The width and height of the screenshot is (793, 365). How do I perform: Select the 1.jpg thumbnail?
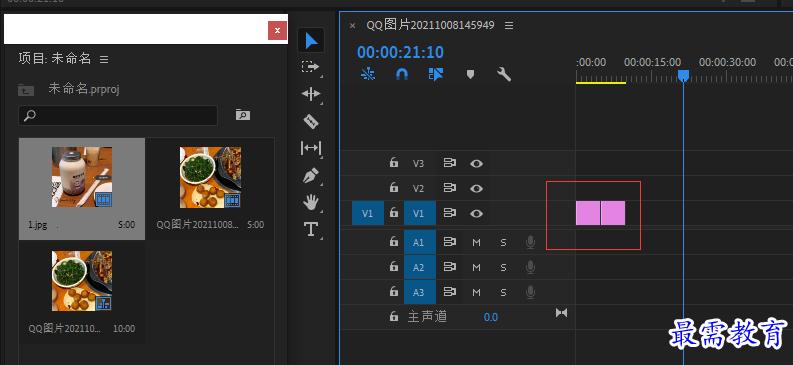[x=82, y=177]
